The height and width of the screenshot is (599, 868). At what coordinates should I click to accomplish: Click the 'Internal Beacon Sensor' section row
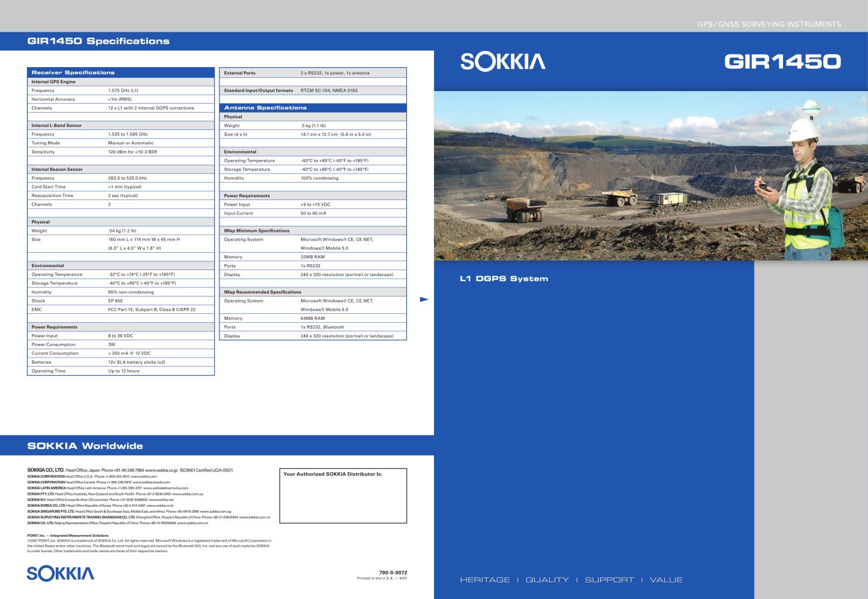click(x=120, y=169)
